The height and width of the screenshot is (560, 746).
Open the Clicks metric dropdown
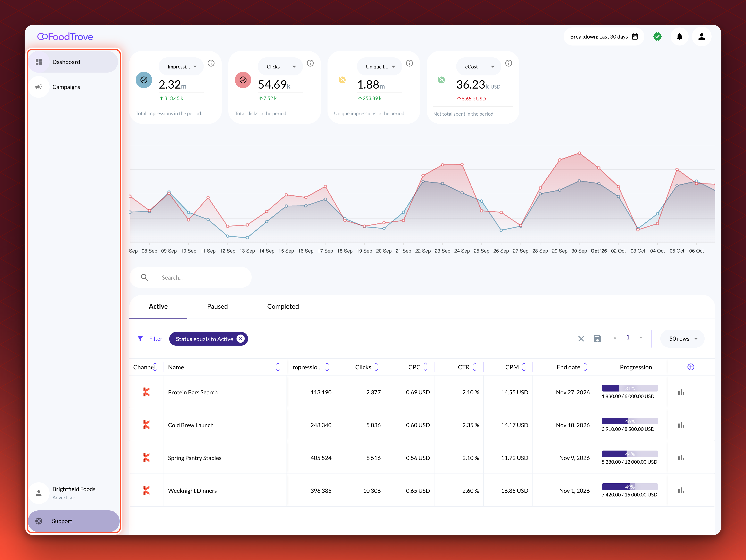280,66
